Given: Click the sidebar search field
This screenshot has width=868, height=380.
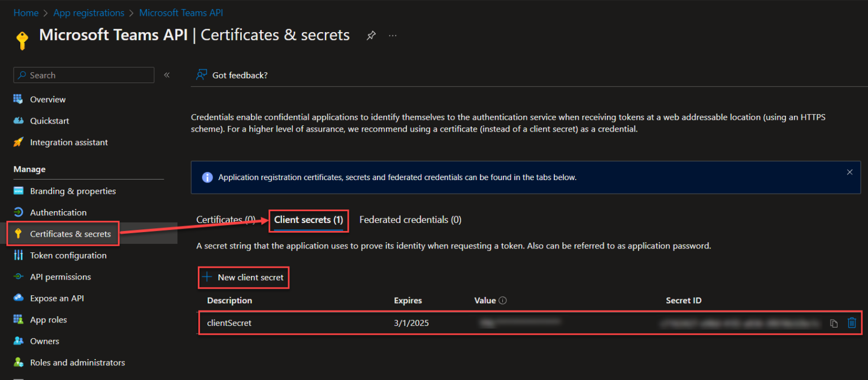Looking at the screenshot, I should pyautogui.click(x=83, y=75).
